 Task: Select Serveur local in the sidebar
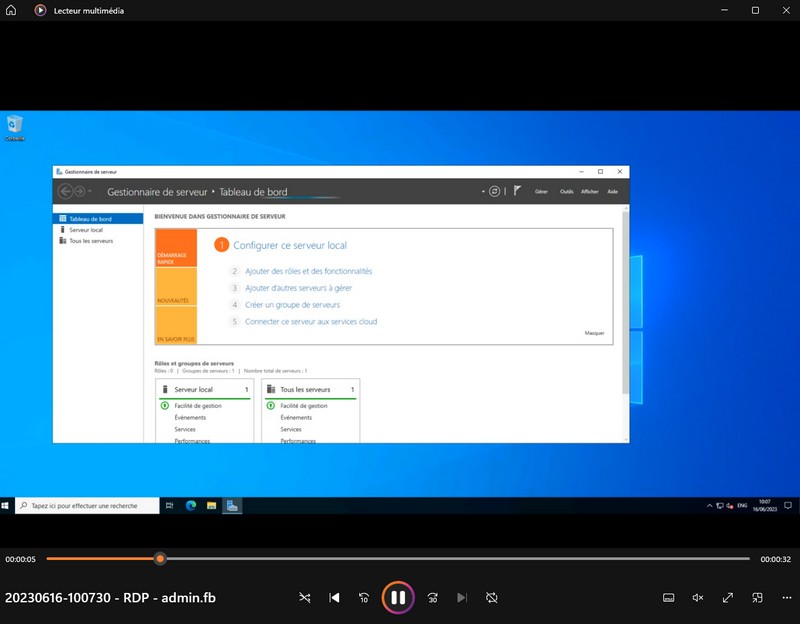click(x=86, y=230)
